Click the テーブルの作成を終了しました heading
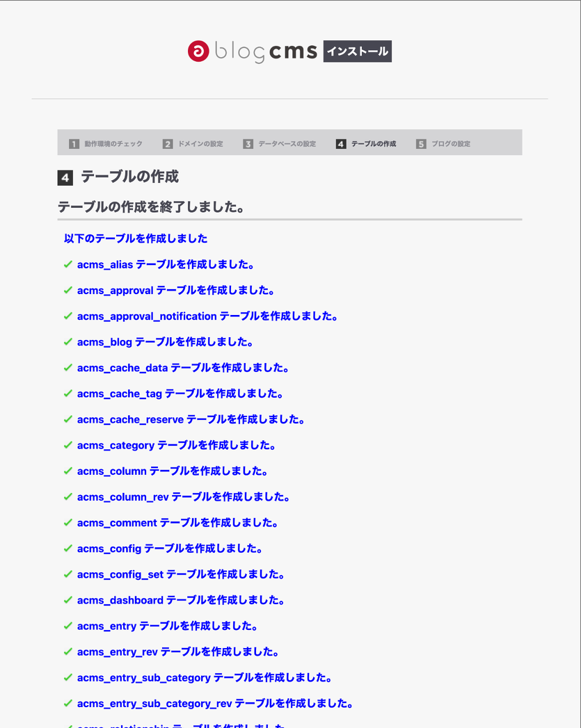 point(151,207)
